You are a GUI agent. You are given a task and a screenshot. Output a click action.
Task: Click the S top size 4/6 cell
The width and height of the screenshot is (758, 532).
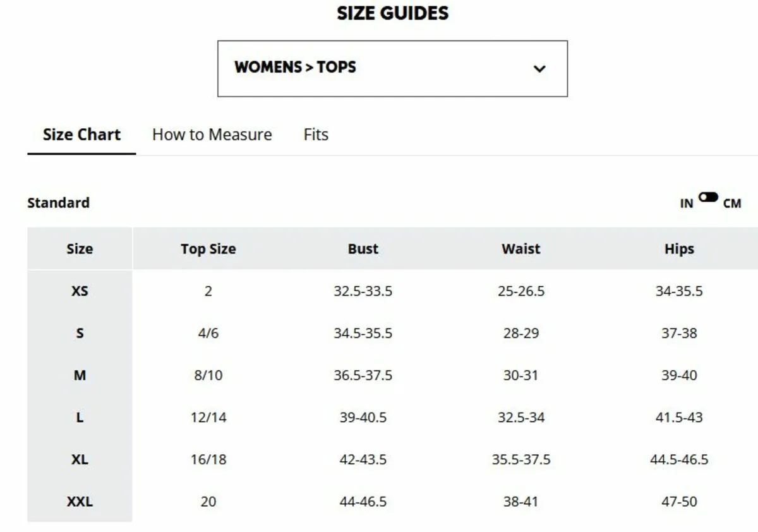pos(208,333)
